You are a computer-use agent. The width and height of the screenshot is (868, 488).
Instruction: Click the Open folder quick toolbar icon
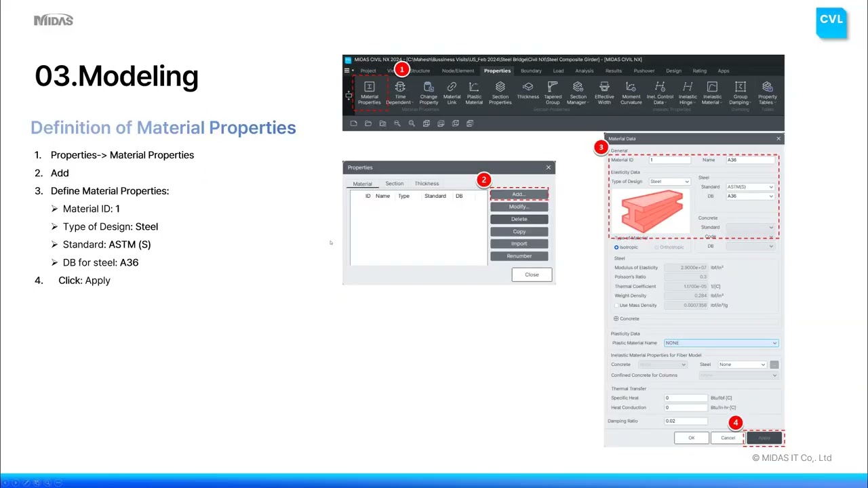click(x=368, y=123)
